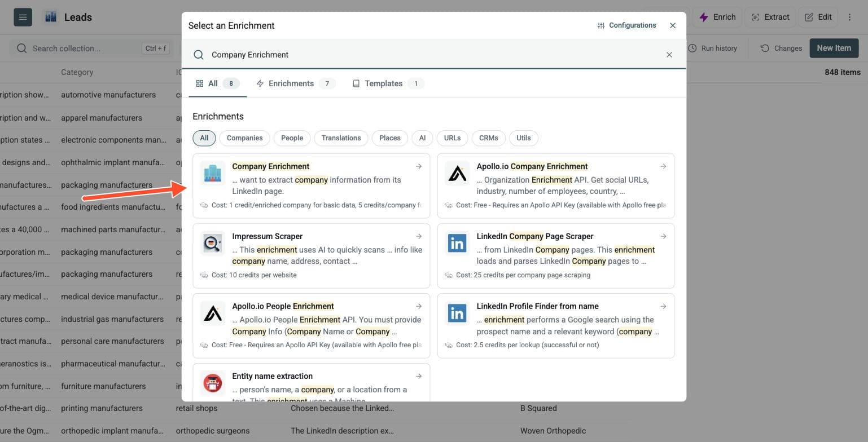Open the hamburger menu beside Leads
The width and height of the screenshot is (868, 442).
coord(23,17)
